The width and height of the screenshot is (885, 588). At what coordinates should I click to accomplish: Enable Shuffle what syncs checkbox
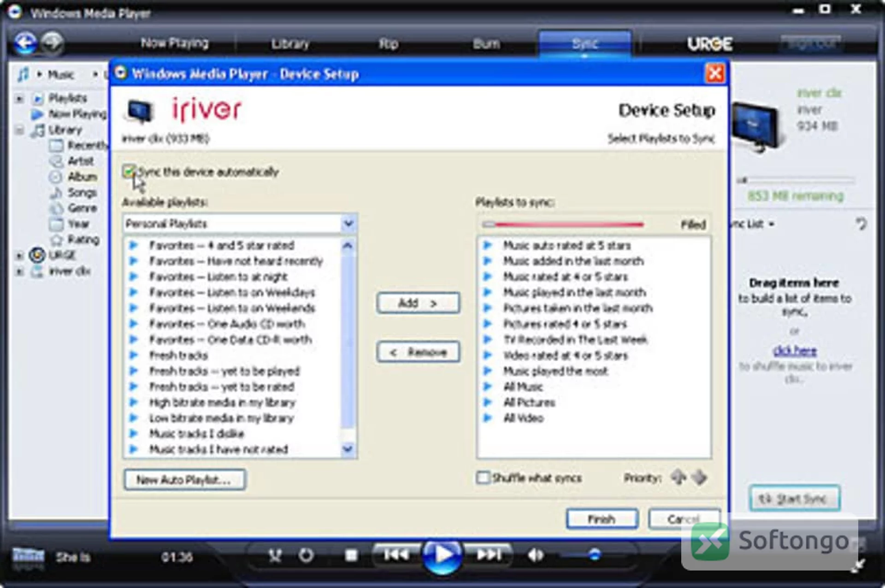point(483,477)
